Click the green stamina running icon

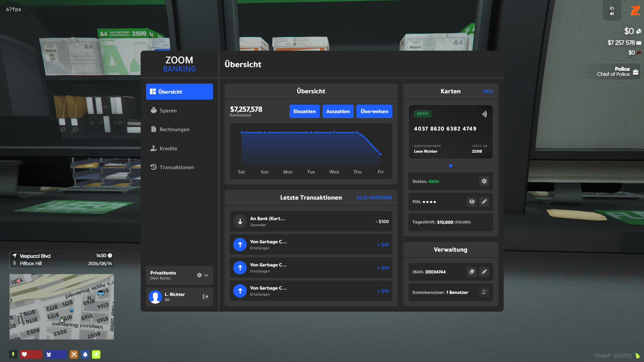click(96, 354)
